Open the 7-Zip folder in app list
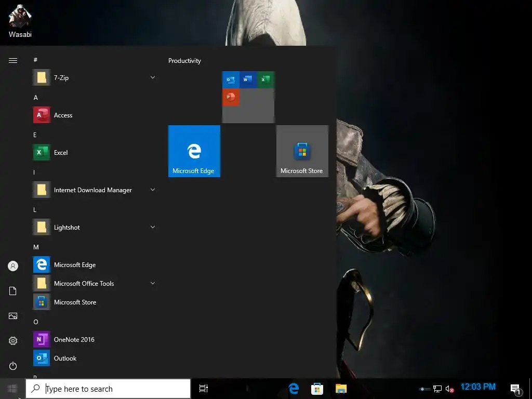This screenshot has height=399, width=532. [x=95, y=78]
